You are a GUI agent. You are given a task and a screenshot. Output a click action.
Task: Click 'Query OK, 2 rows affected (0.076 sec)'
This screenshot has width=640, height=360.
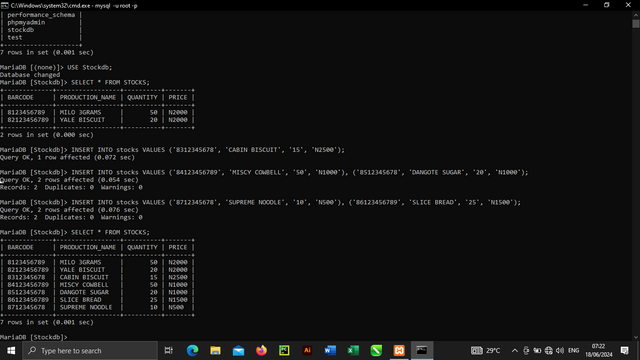[x=69, y=210]
